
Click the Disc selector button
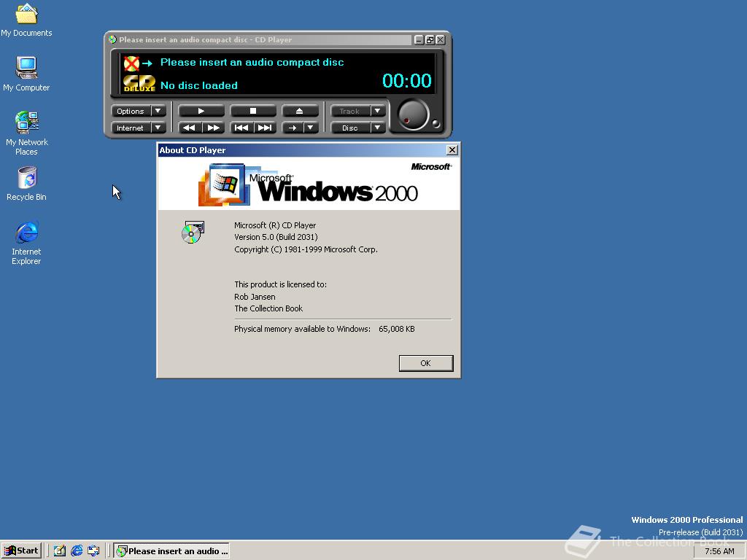pyautogui.click(x=349, y=128)
